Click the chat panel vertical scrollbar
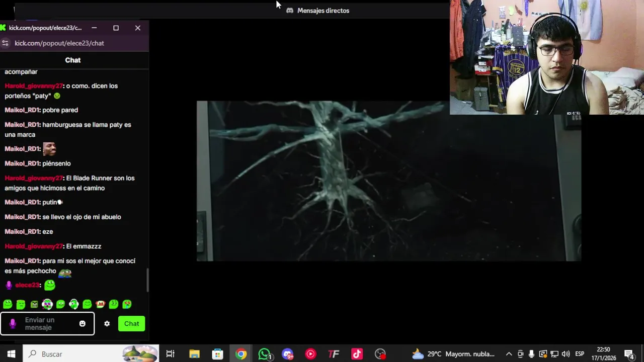The height and width of the screenshot is (362, 644). (147, 280)
